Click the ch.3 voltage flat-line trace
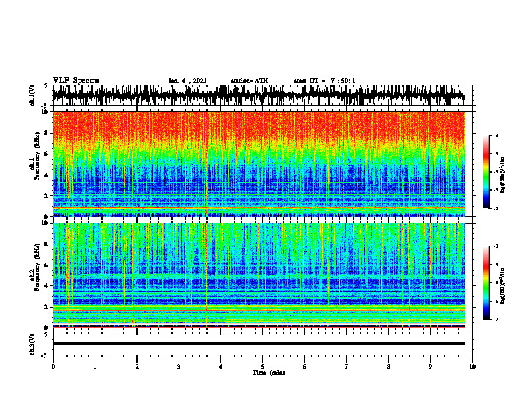 click(259, 344)
